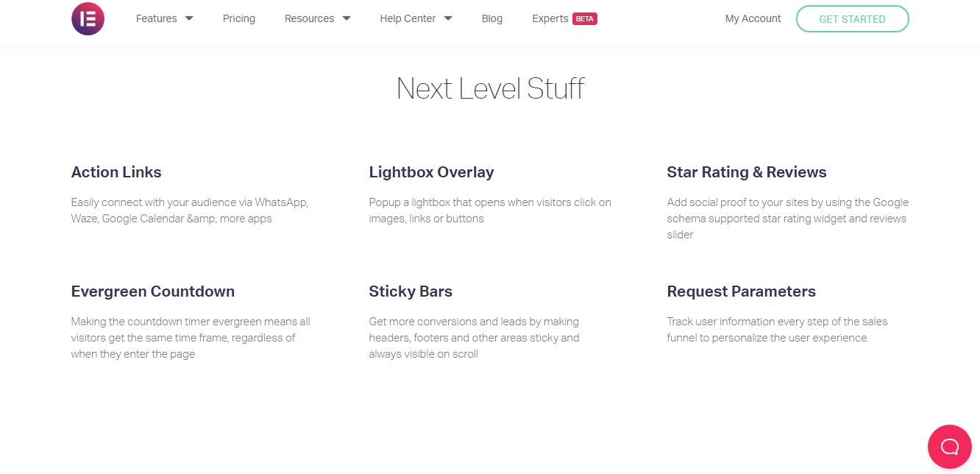Select the Evergreen Countdown heading

tap(153, 291)
